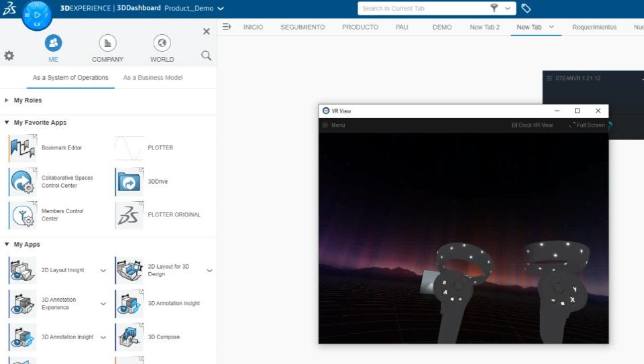Screen dimensions: 644x364
Task: Launch the 3D Compose app
Action: (129, 337)
